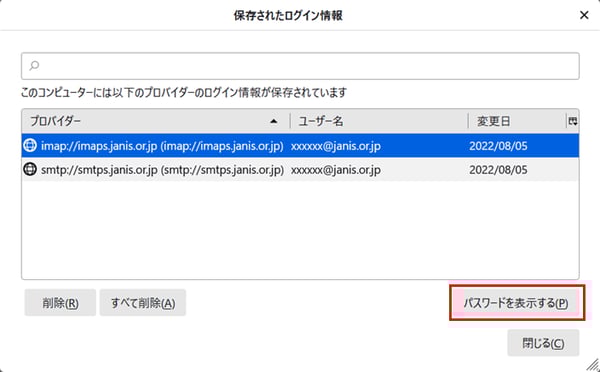Image resolution: width=600 pixels, height=372 pixels.
Task: Click 削除(R) button
Action: coord(60,303)
